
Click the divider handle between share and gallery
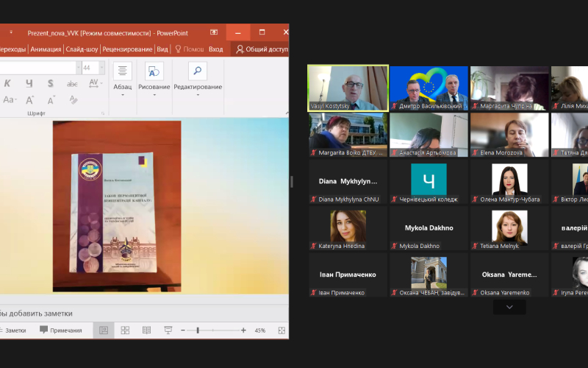click(x=292, y=182)
